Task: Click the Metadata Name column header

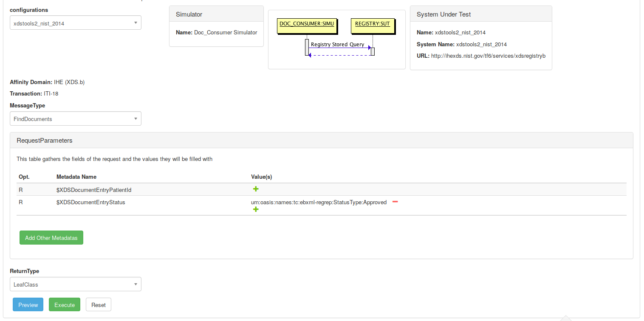Action: click(x=76, y=177)
